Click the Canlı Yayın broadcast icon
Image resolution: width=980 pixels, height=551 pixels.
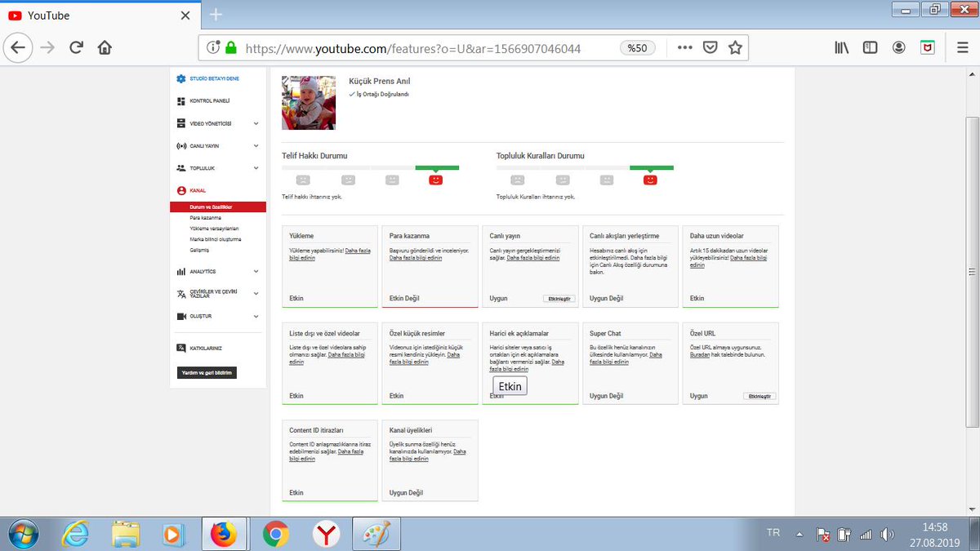(181, 146)
